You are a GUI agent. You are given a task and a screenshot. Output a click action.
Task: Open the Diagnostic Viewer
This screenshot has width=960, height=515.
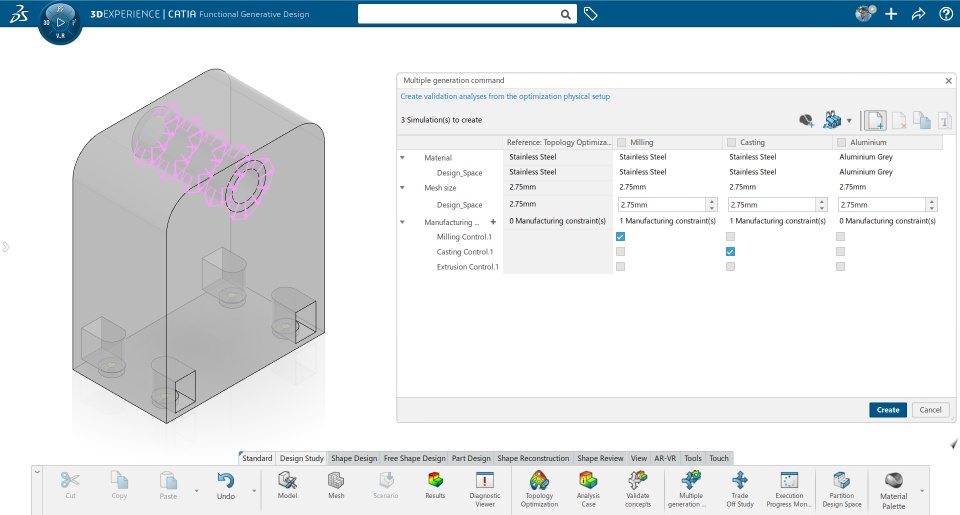[484, 489]
